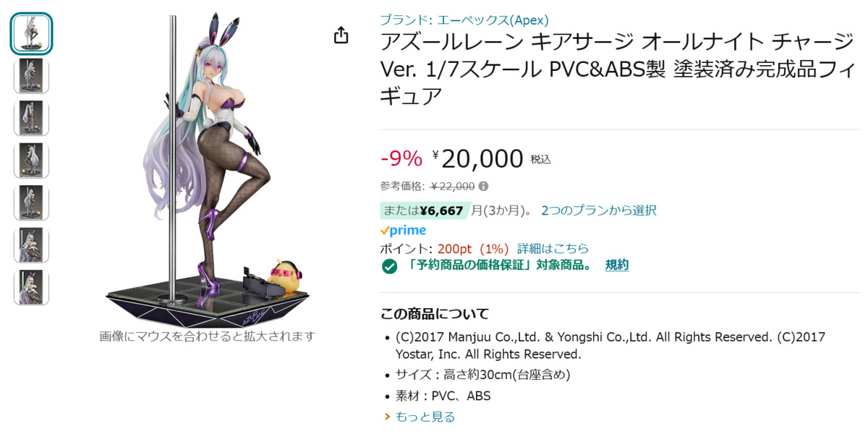Image resolution: width=868 pixels, height=434 pixels.
Task: Select the seventh product thumbnail
Action: [31, 287]
